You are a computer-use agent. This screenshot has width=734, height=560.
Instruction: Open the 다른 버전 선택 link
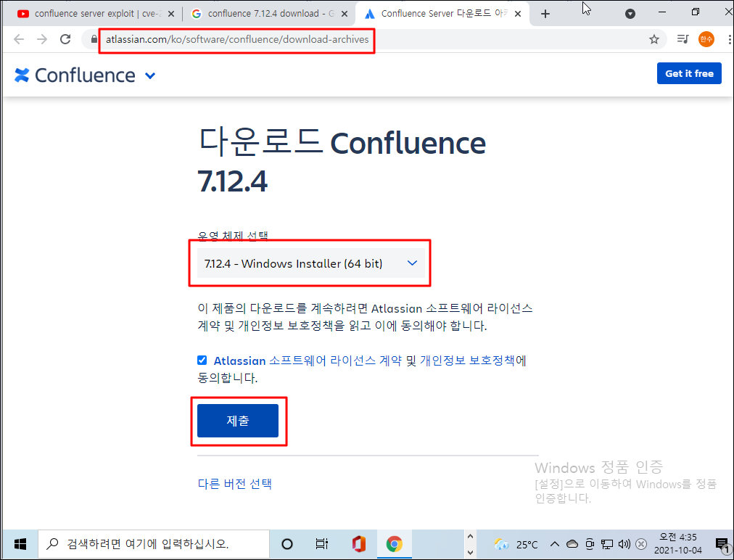pos(234,484)
